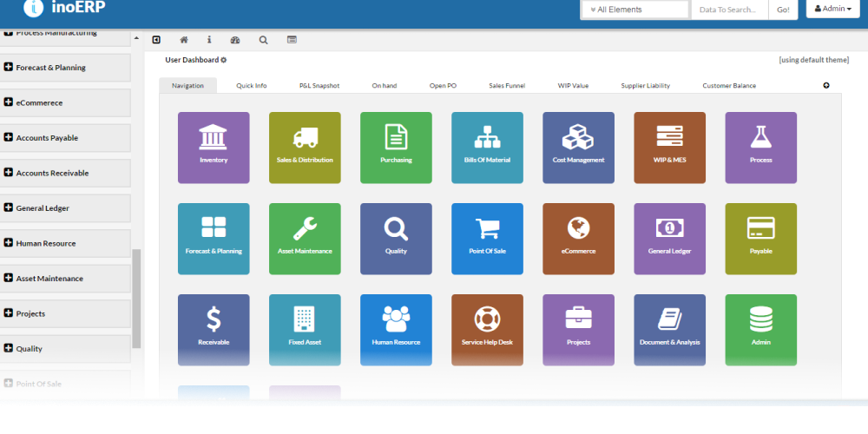Expand Projects in sidebar
This screenshot has width=868, height=434.
[x=65, y=314]
